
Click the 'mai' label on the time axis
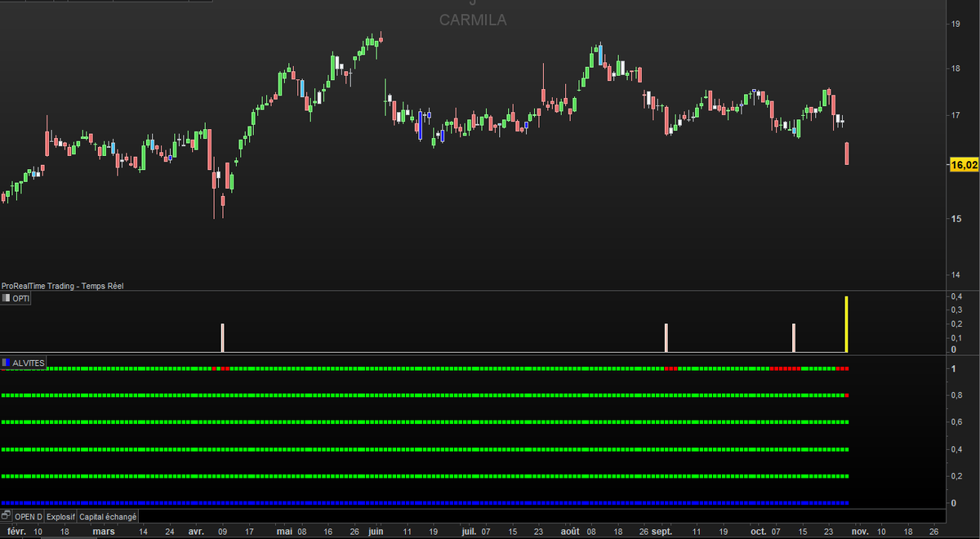tap(284, 531)
